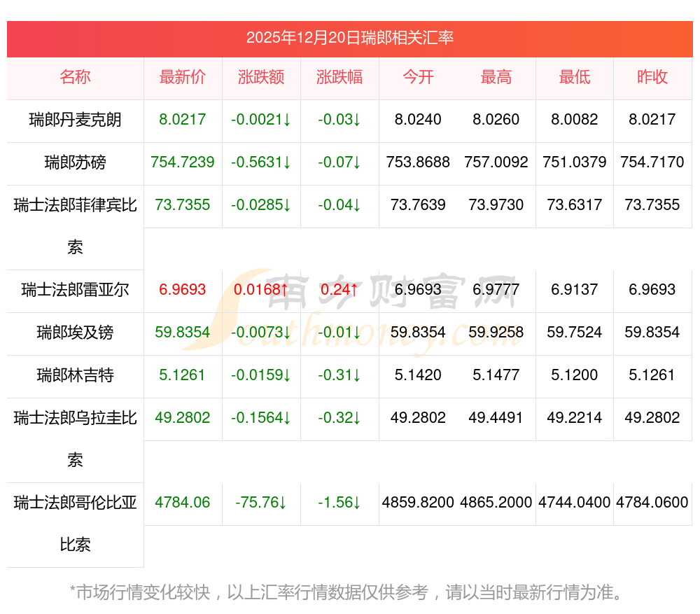Select the 最低 column header
700x614 pixels.
click(575, 77)
